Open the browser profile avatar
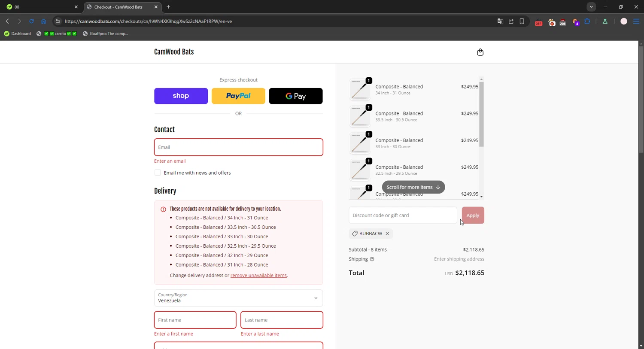The width and height of the screenshot is (644, 349). pyautogui.click(x=624, y=21)
